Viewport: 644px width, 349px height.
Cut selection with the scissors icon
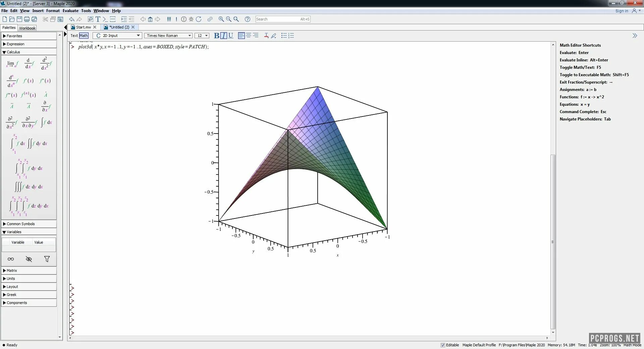(x=45, y=19)
